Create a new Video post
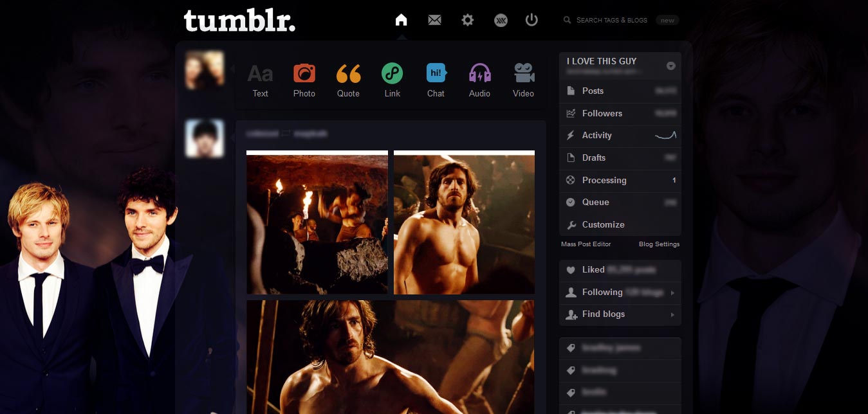 (x=523, y=81)
